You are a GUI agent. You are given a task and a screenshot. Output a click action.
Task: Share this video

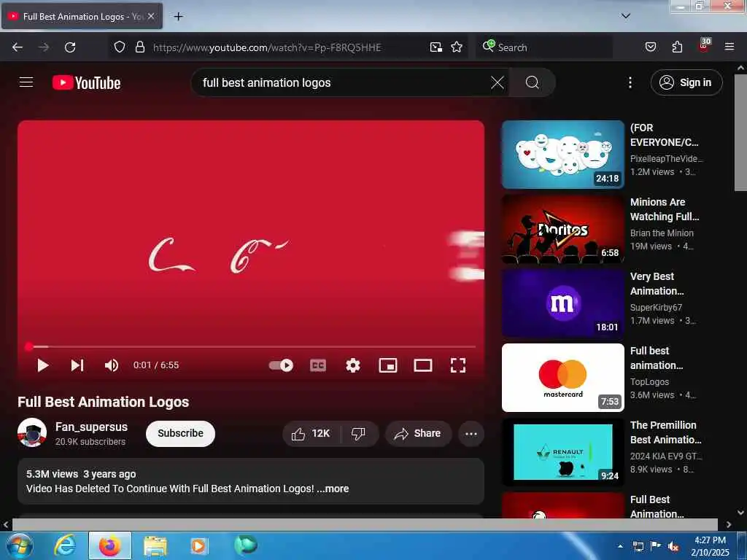pyautogui.click(x=418, y=433)
